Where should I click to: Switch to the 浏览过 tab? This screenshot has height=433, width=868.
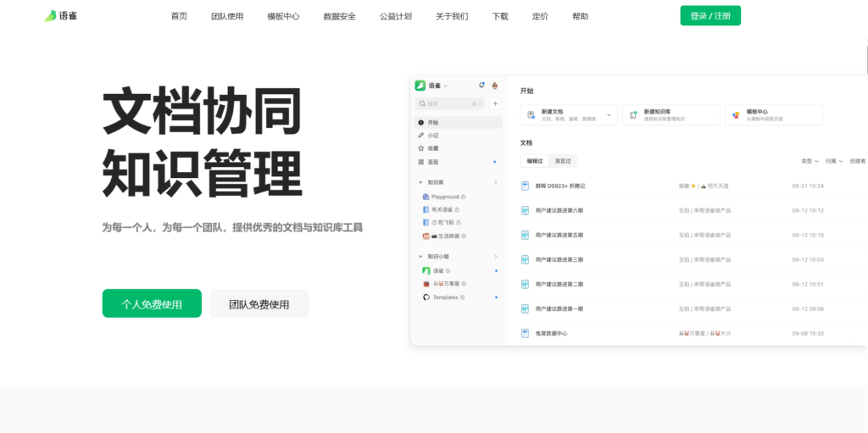point(563,161)
